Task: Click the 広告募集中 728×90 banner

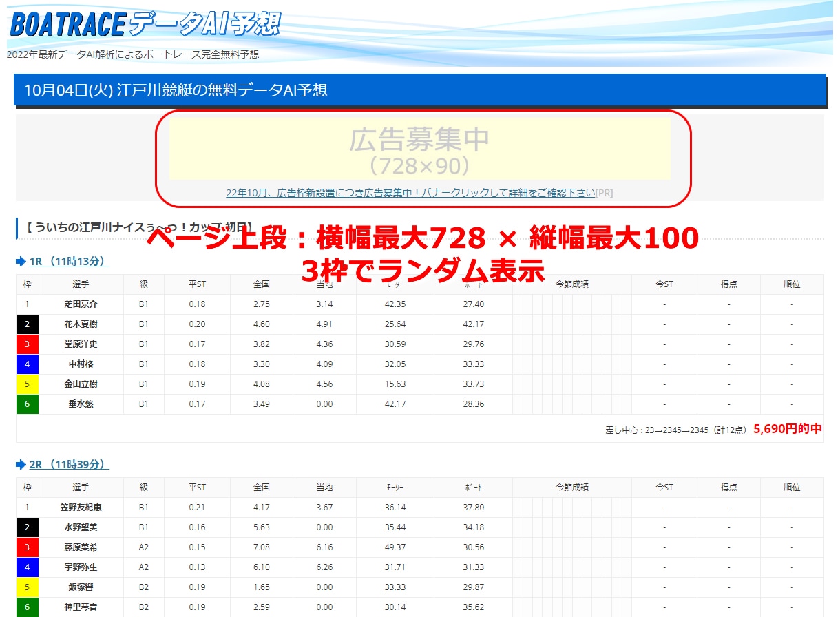Action: [x=419, y=149]
